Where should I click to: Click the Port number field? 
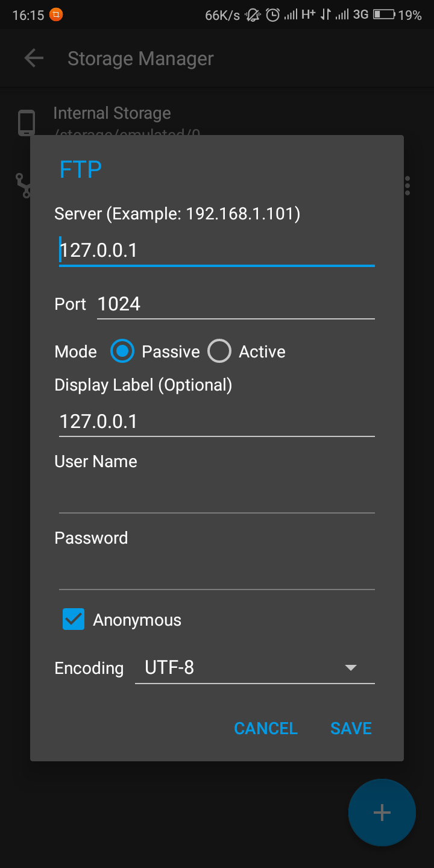click(x=235, y=304)
